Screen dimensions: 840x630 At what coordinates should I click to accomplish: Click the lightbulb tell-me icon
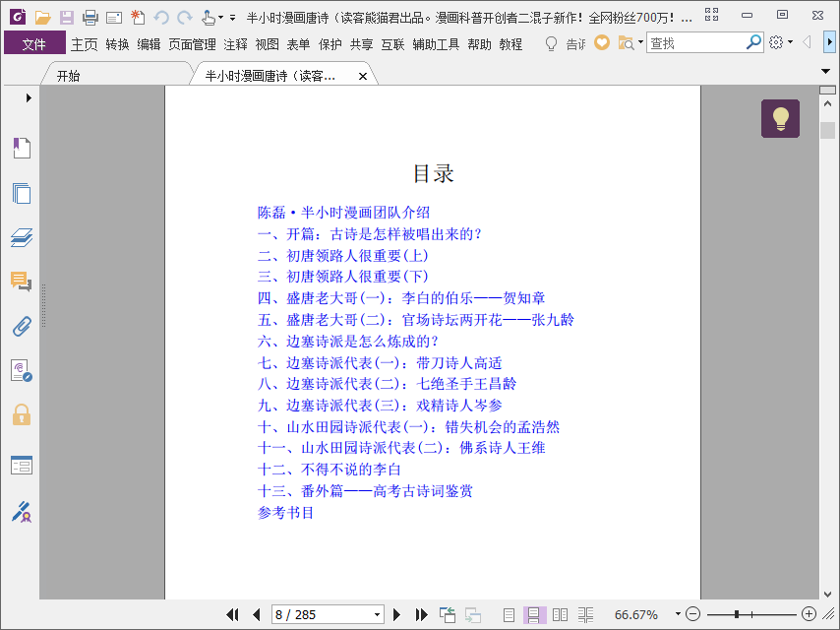(x=551, y=43)
